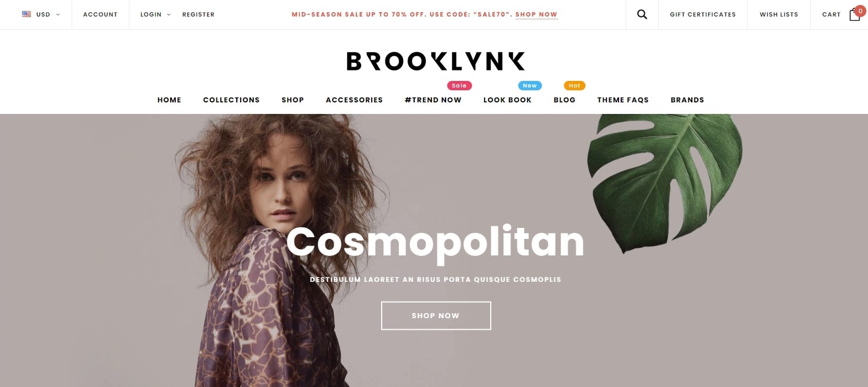The height and width of the screenshot is (387, 868).
Task: Click the Cosmopolitan hero banner heading
Action: (x=435, y=242)
